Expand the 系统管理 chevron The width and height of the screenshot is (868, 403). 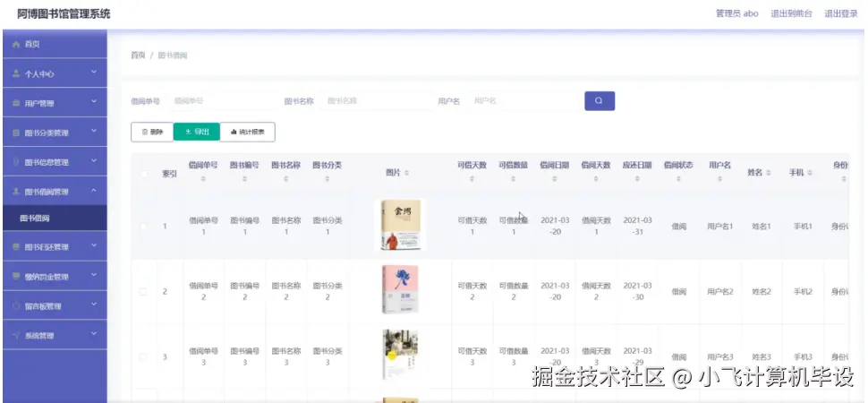pyautogui.click(x=94, y=334)
